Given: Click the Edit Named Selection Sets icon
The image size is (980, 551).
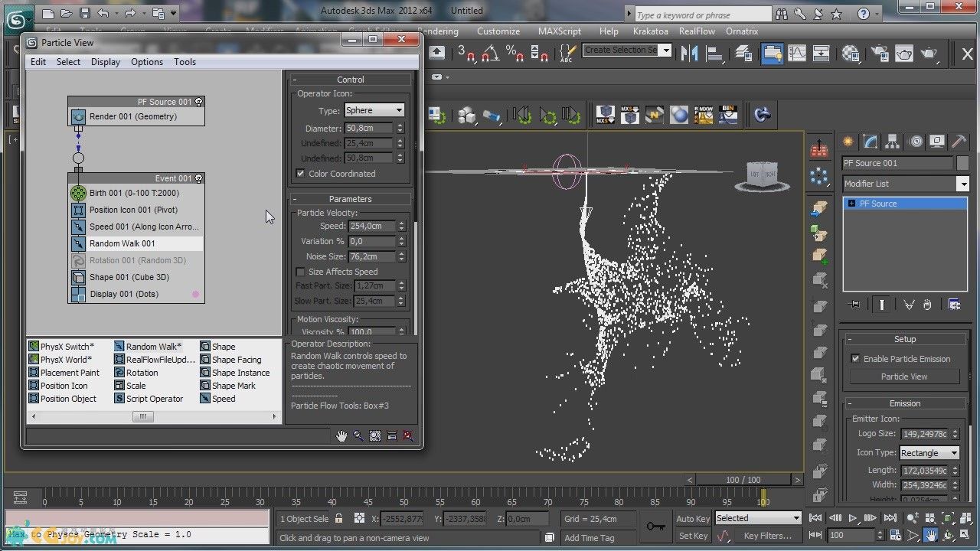Looking at the screenshot, I should 567,53.
